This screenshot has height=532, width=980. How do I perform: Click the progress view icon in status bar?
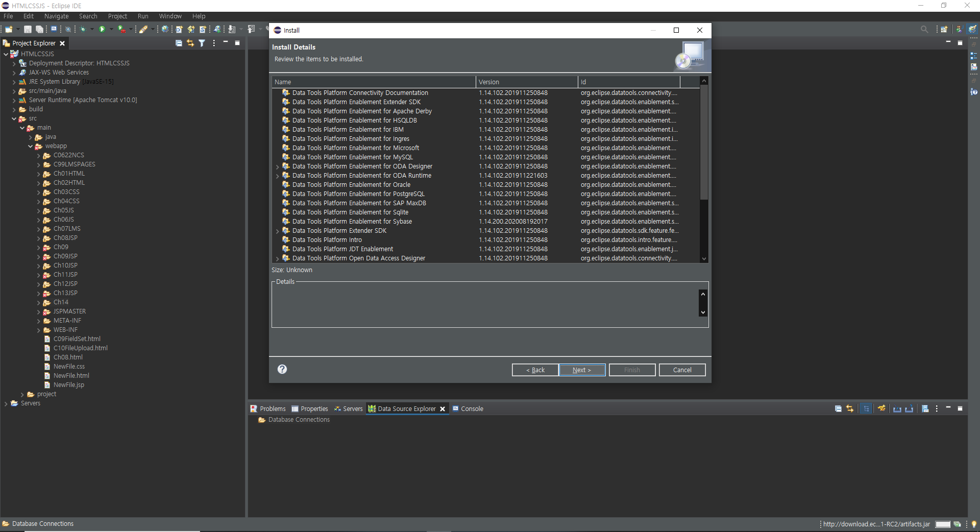pyautogui.click(x=957, y=524)
